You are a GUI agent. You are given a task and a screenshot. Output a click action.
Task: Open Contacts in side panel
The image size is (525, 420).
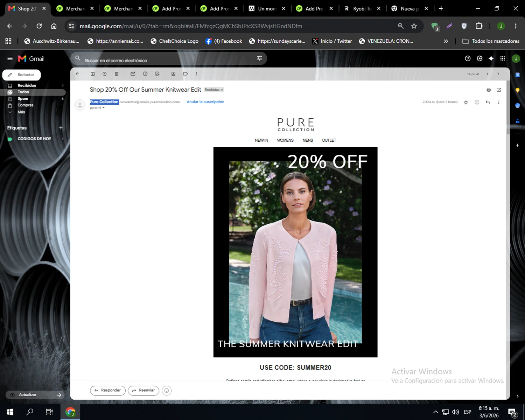(517, 121)
